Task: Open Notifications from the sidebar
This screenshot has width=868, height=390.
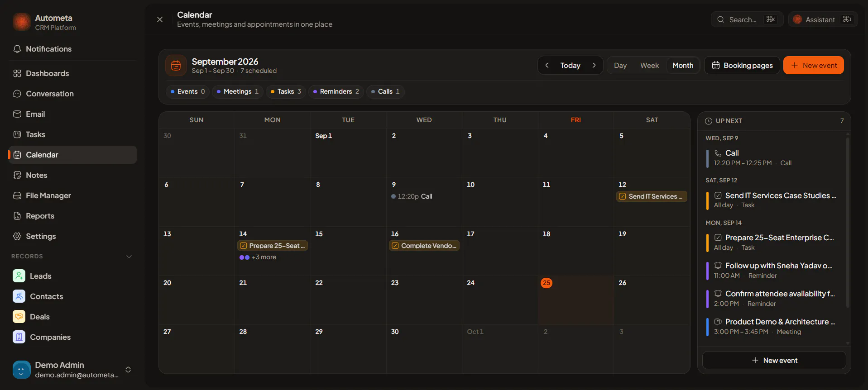Action: [72, 49]
